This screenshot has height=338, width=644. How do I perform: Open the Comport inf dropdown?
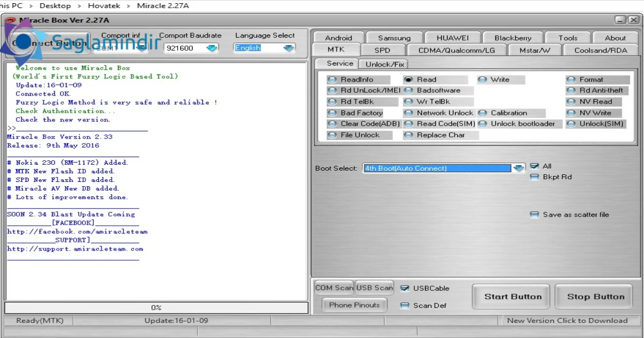pyautogui.click(x=141, y=48)
